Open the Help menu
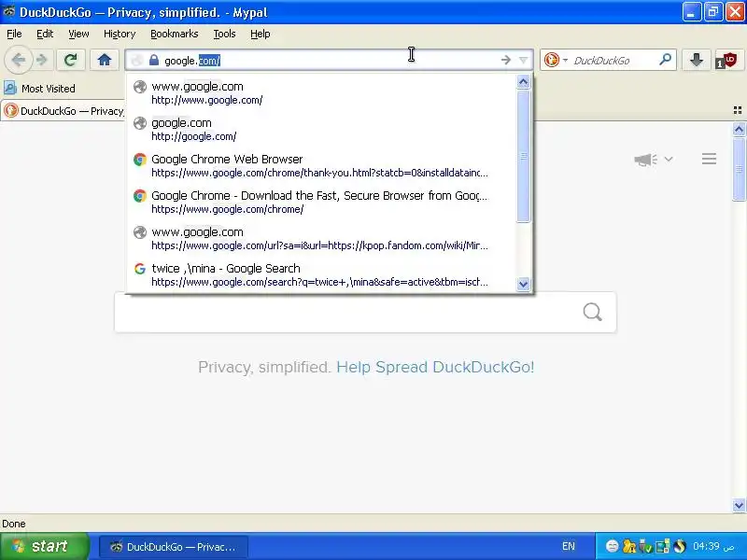The height and width of the screenshot is (560, 747). (x=261, y=34)
